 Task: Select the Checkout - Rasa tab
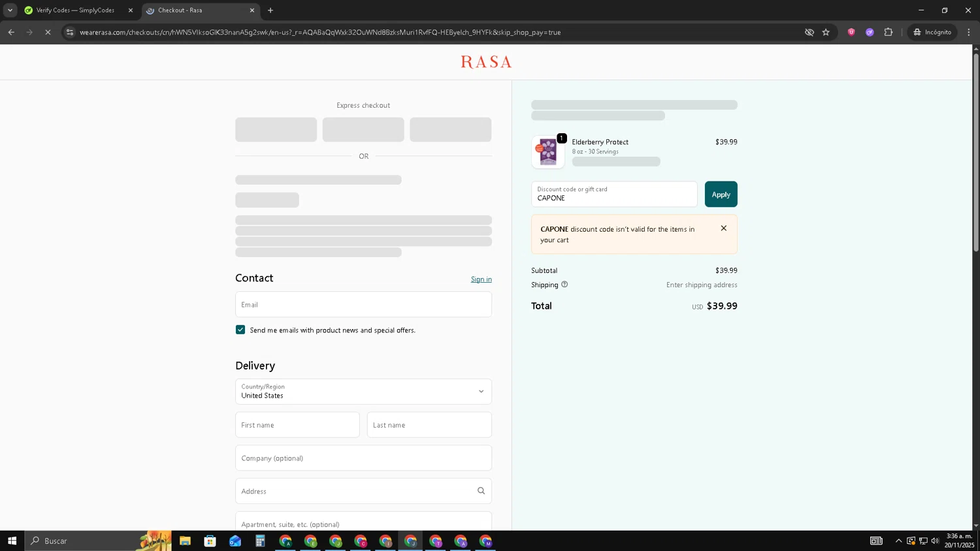(196, 10)
